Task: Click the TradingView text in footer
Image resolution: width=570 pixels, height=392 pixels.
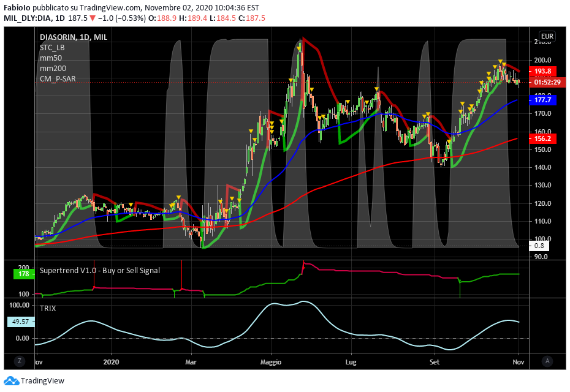Action: [42, 381]
